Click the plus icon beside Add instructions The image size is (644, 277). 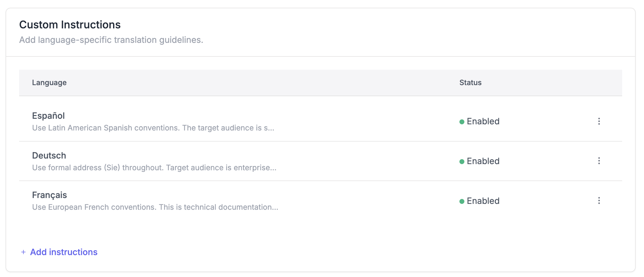coord(23,252)
